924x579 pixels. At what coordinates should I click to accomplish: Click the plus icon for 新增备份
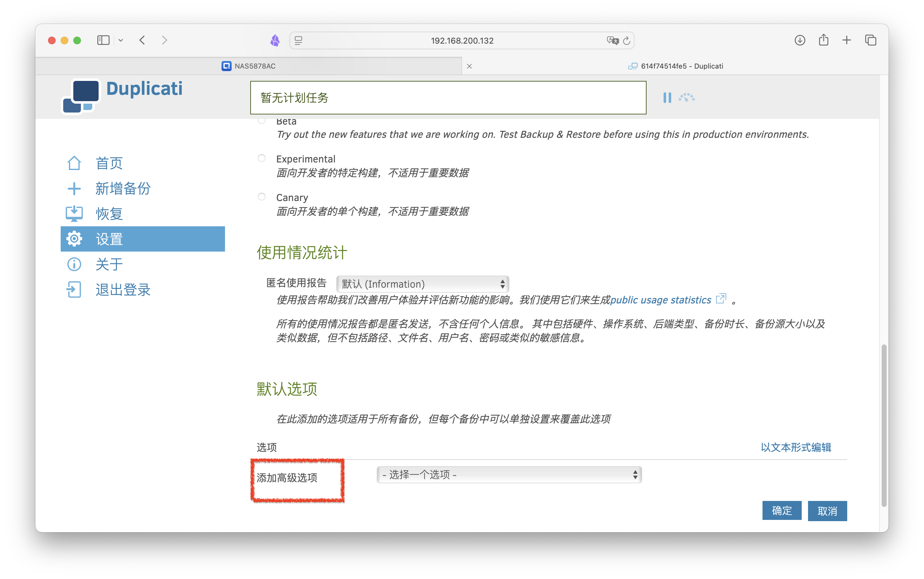pos(74,188)
